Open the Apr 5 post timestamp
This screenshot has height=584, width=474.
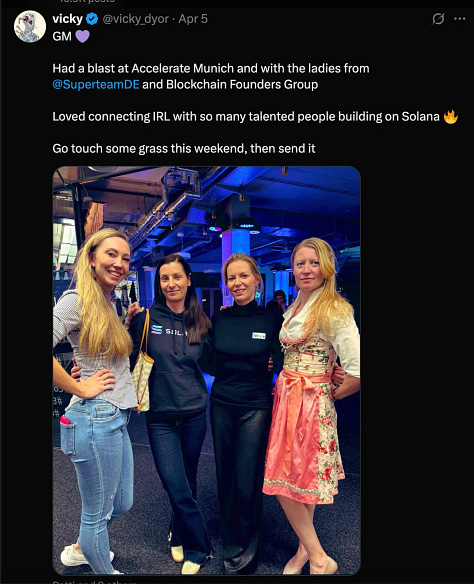click(193, 19)
